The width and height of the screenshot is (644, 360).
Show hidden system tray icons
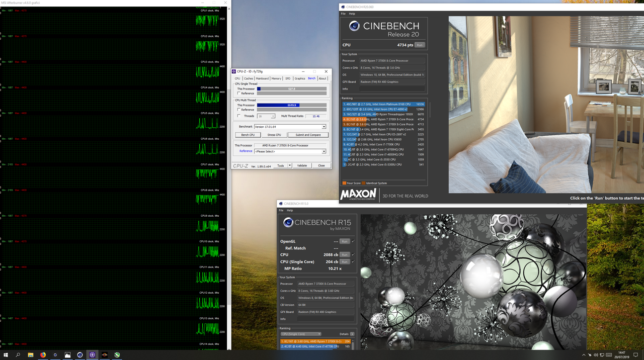[585, 354]
